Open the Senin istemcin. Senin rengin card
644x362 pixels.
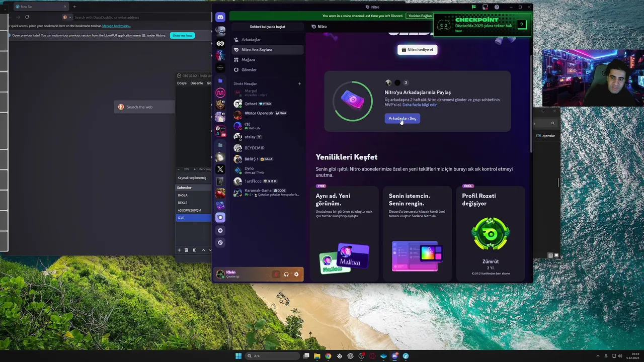(x=417, y=234)
